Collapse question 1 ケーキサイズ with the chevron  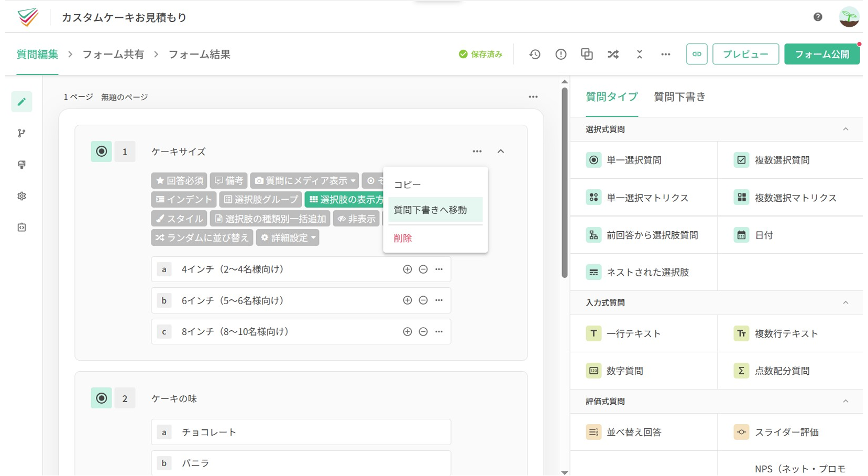tap(501, 151)
